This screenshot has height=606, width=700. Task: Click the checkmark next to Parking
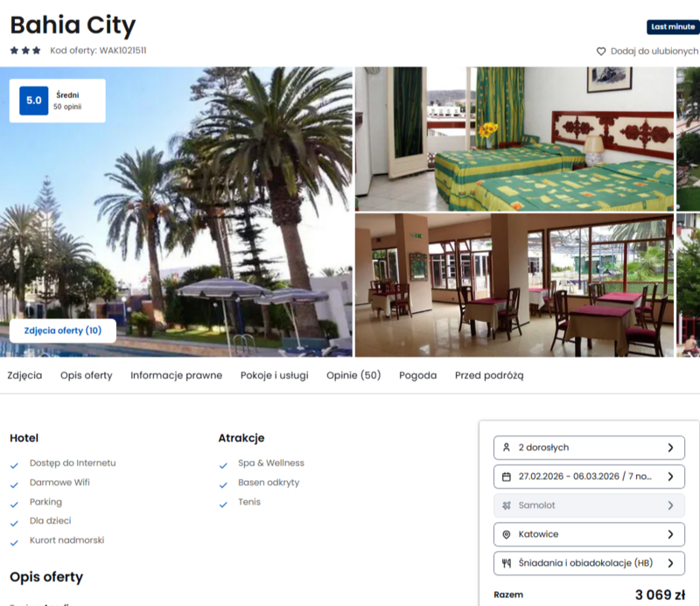(x=14, y=505)
